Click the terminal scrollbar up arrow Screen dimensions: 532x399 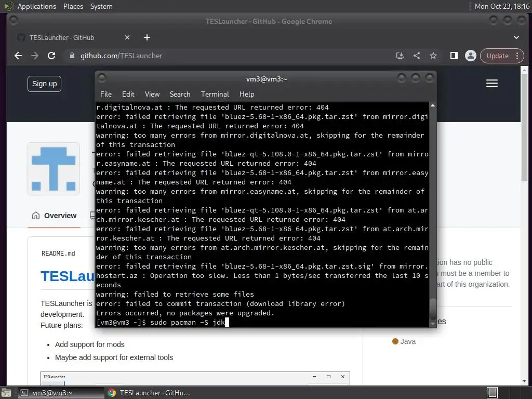pos(433,105)
